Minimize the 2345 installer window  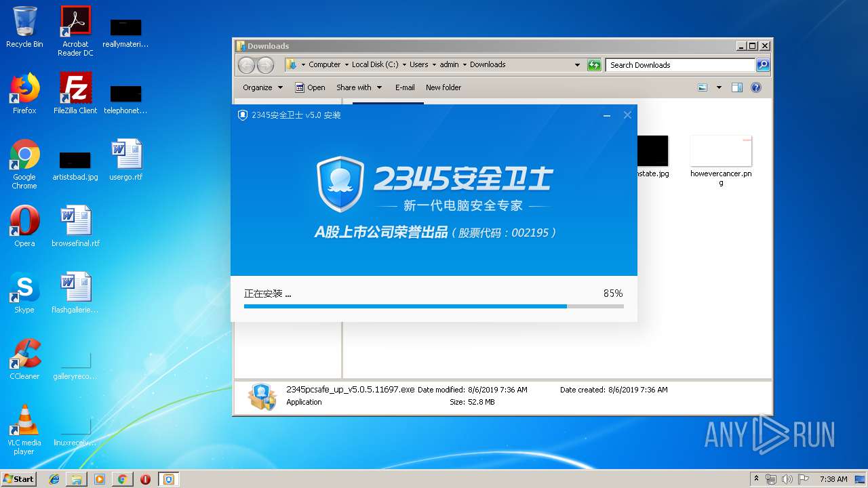point(607,115)
